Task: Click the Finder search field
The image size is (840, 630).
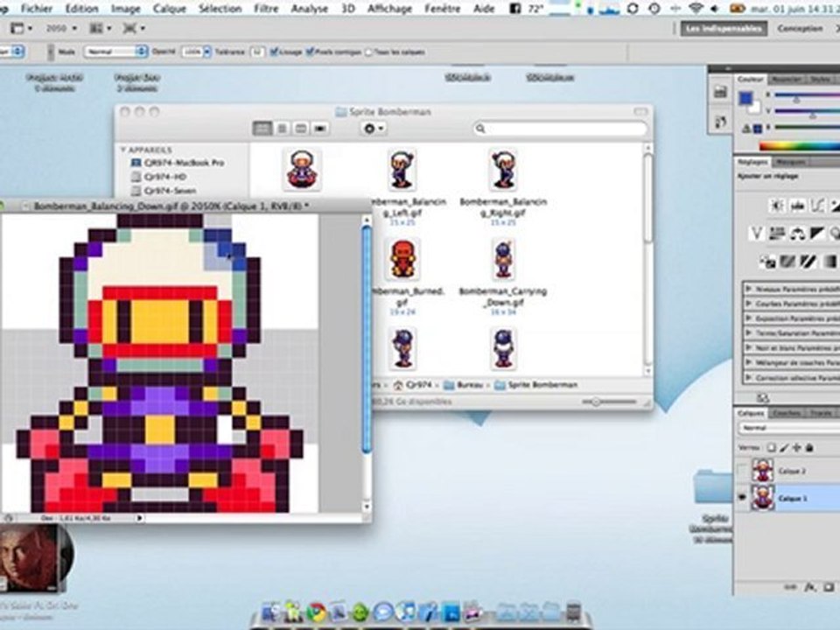Action: point(560,129)
